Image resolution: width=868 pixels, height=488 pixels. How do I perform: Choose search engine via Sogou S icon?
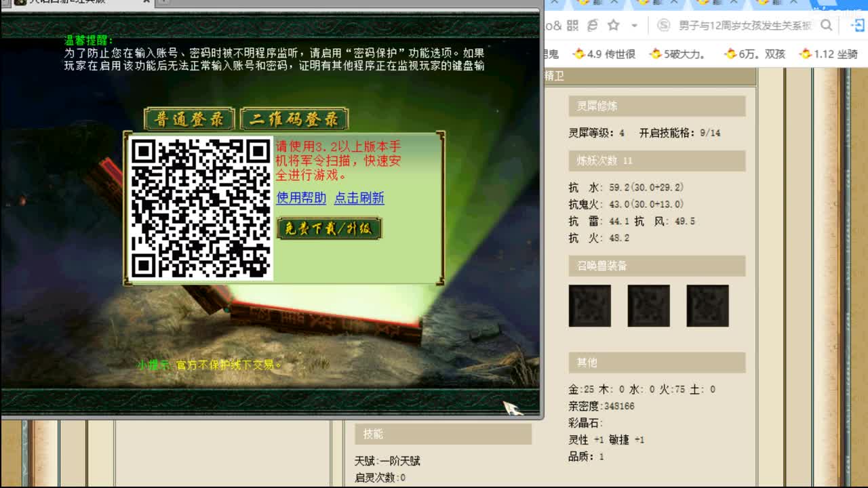coord(665,26)
